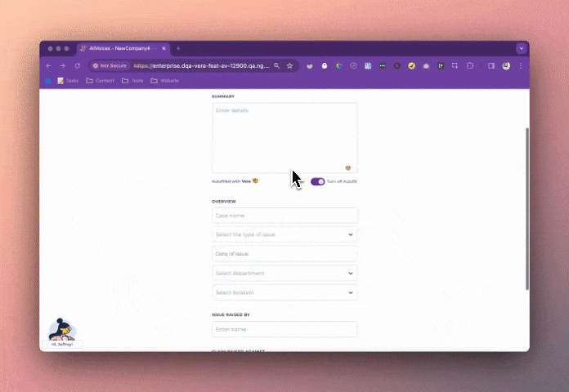Screen dimensions: 569x392
Task: Click the Date of issue field
Action: click(x=284, y=254)
